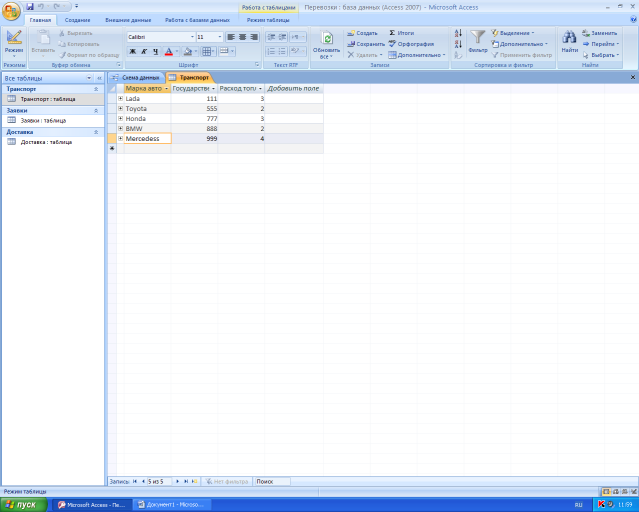Screen dimensions: 639x512
Task: Open the Выбрать dropdown
Action: click(601, 55)
